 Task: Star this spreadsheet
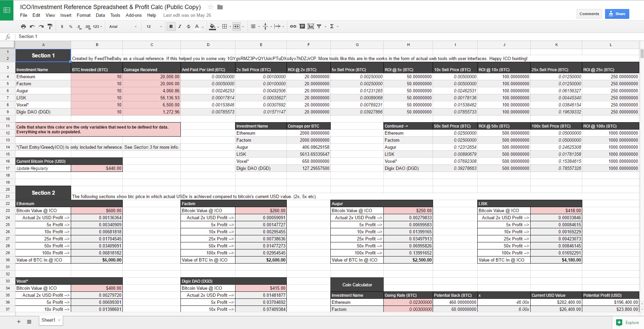coord(211,7)
